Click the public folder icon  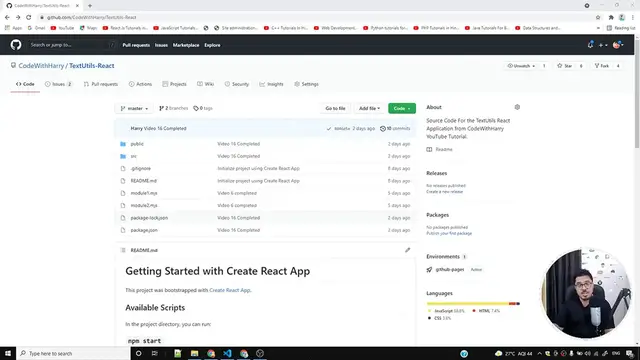[123, 144]
